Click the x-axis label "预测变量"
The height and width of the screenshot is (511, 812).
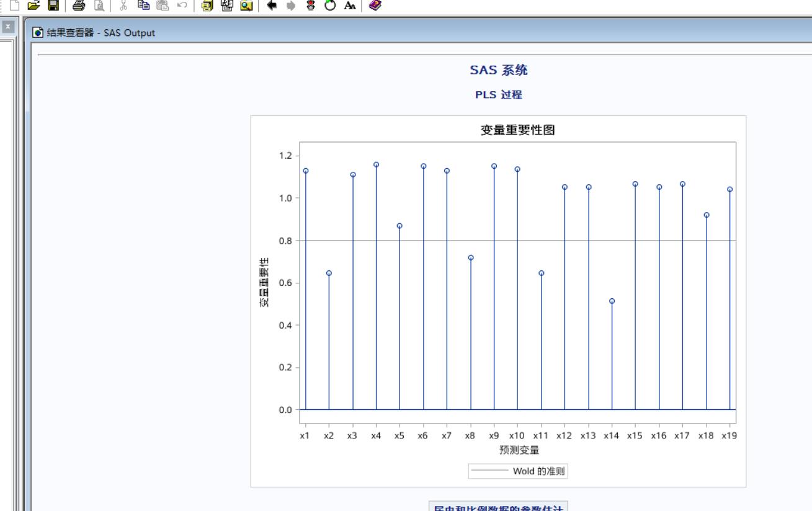tap(519, 450)
